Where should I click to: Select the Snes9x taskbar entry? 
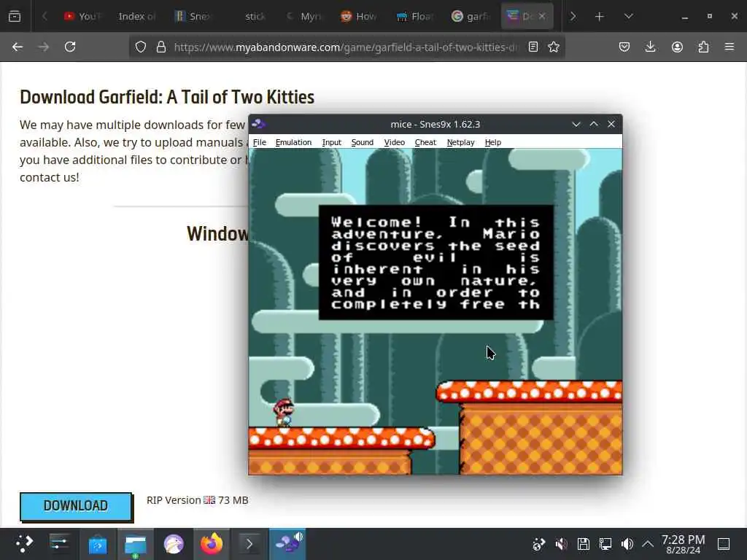tap(287, 544)
